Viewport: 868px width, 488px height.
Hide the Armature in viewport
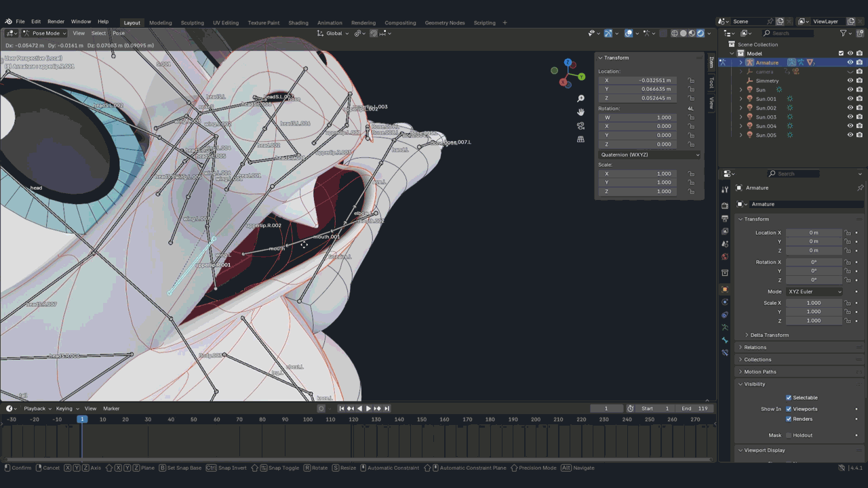(x=850, y=62)
